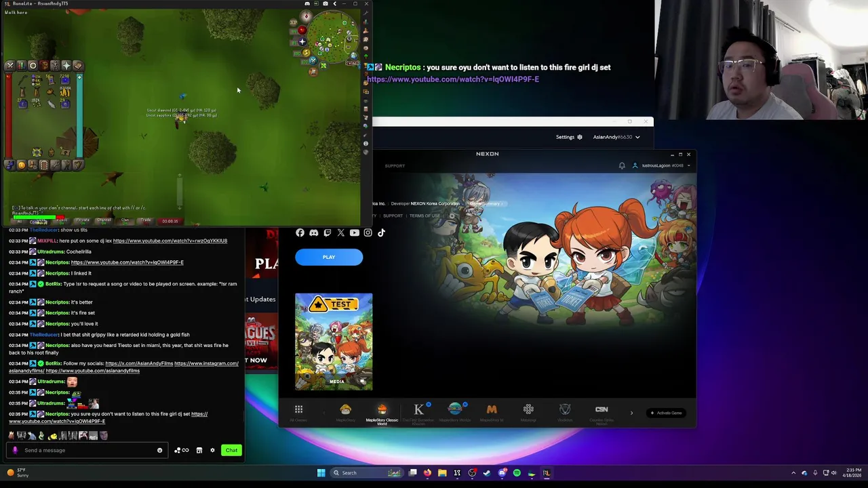The width and height of the screenshot is (868, 488).
Task: Toggle Clan chat filter in RuneLite
Action: click(125, 221)
